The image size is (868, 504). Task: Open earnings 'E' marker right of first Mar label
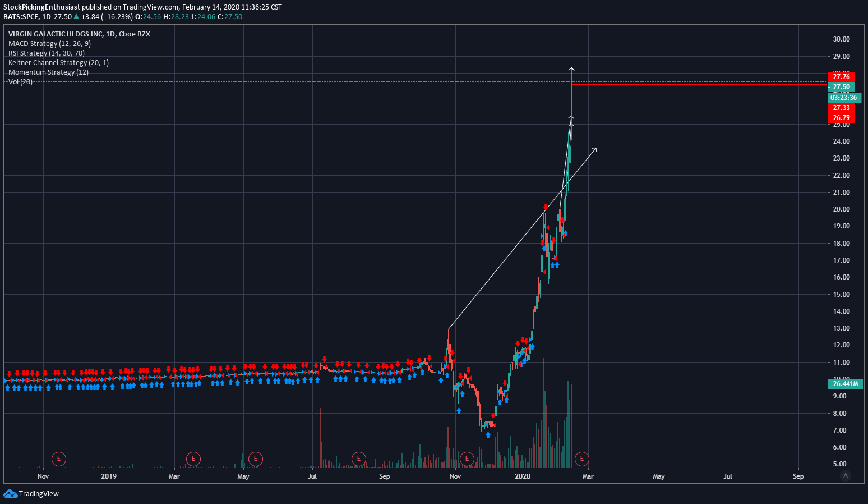click(193, 459)
